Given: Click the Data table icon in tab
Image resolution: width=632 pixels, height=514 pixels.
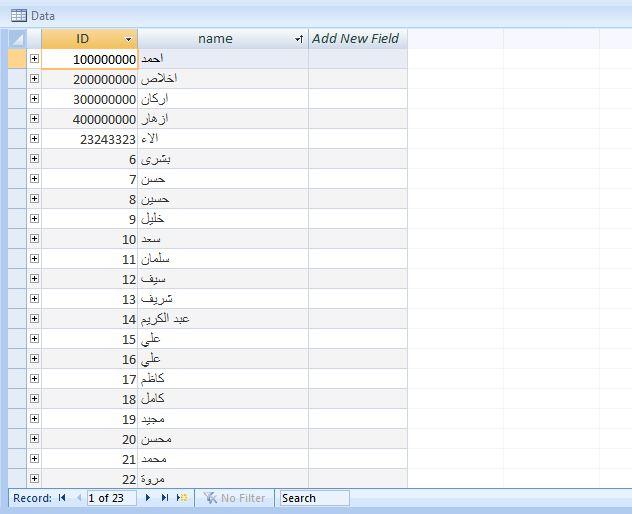Looking at the screenshot, I should tap(19, 16).
